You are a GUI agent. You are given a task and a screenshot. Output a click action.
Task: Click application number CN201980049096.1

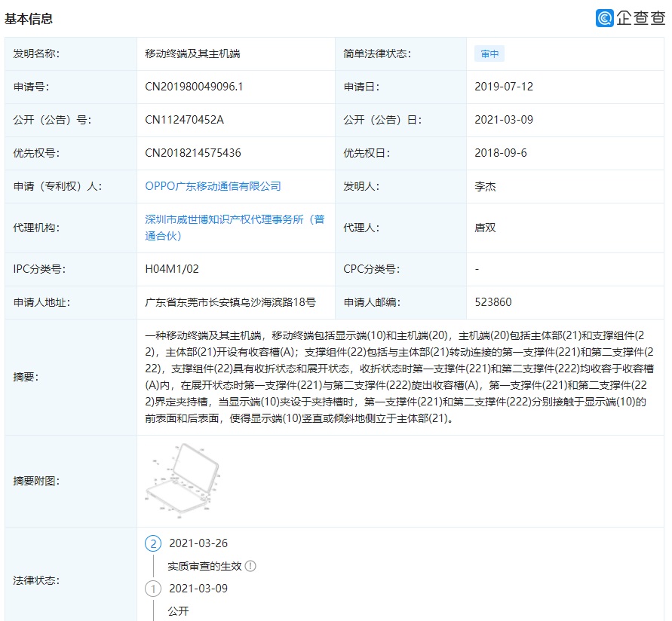pos(194,87)
